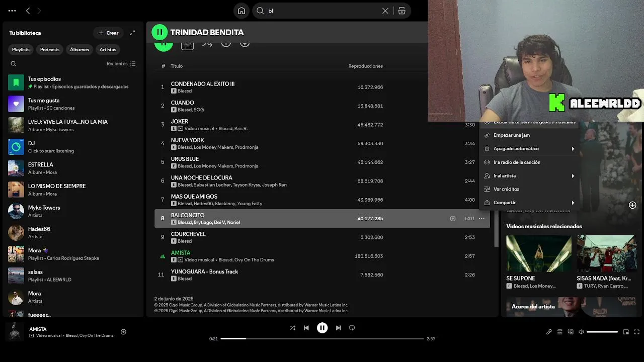
Task: Open the SISAS NADA video thumbnail
Action: (607, 254)
